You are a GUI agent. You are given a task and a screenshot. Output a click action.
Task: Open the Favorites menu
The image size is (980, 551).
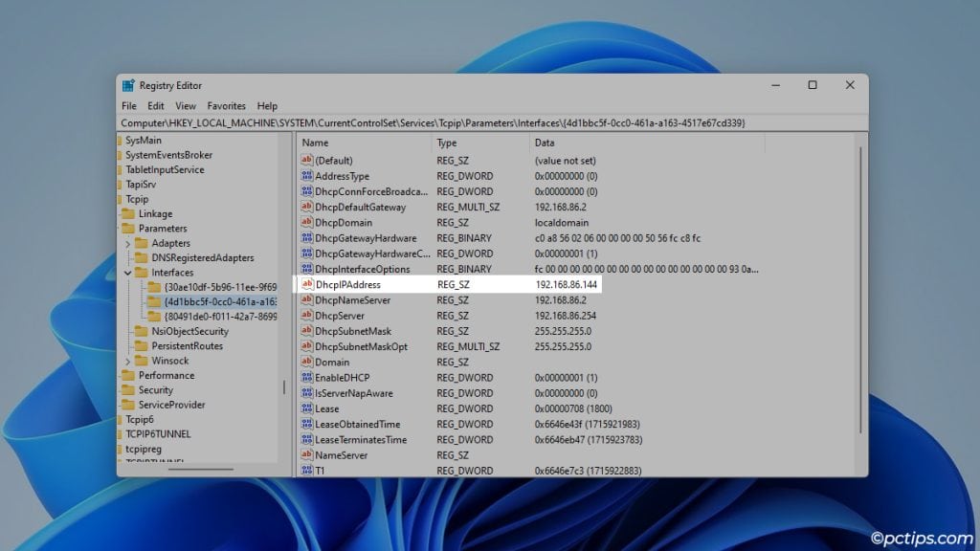point(226,105)
